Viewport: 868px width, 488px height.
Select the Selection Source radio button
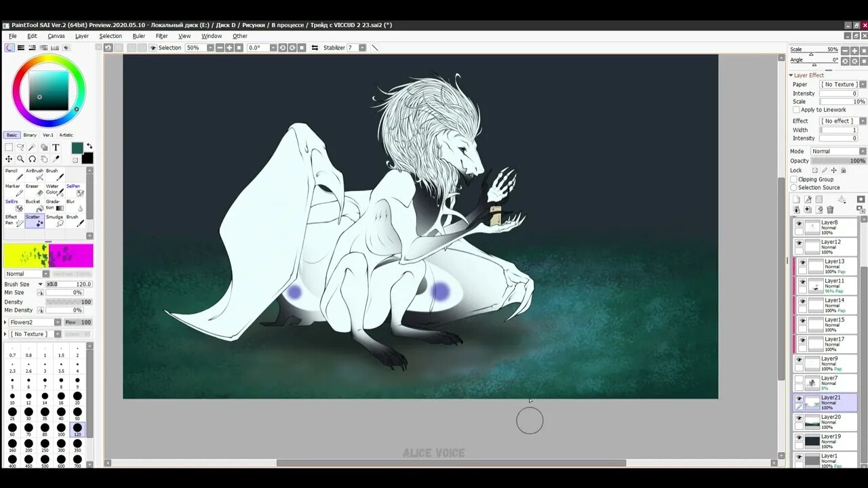pos(794,187)
